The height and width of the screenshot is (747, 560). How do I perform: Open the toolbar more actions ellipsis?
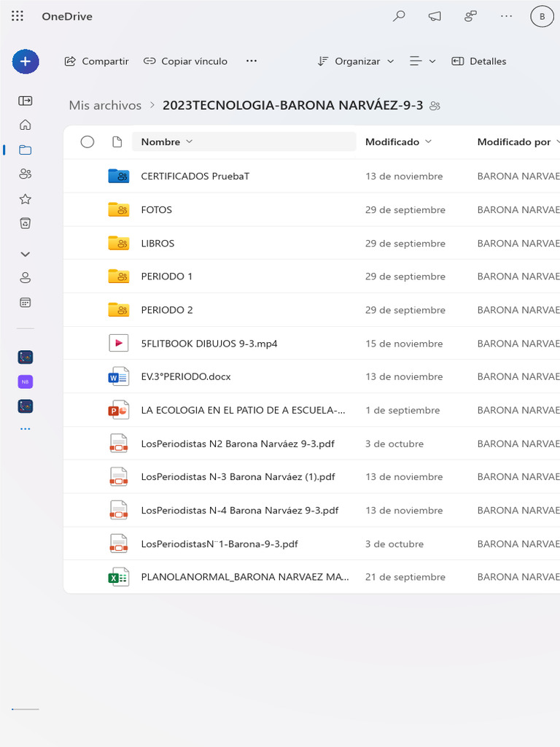pyautogui.click(x=252, y=61)
